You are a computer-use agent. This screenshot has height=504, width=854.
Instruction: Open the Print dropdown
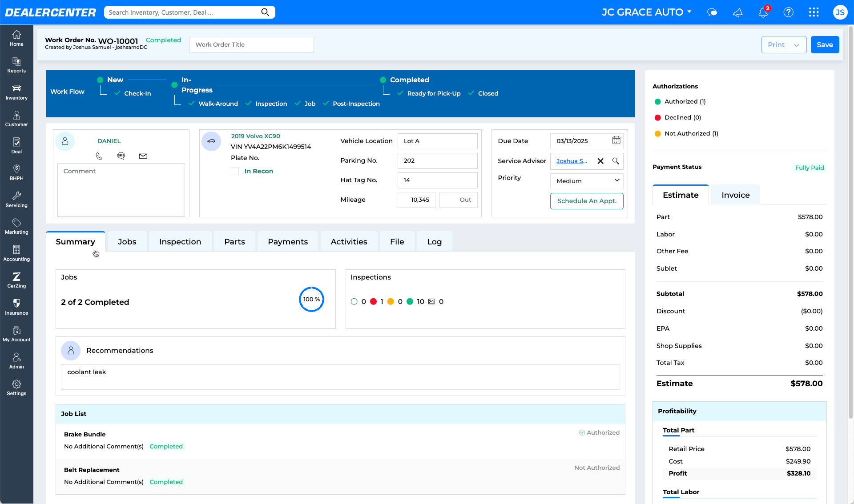pyautogui.click(x=784, y=44)
